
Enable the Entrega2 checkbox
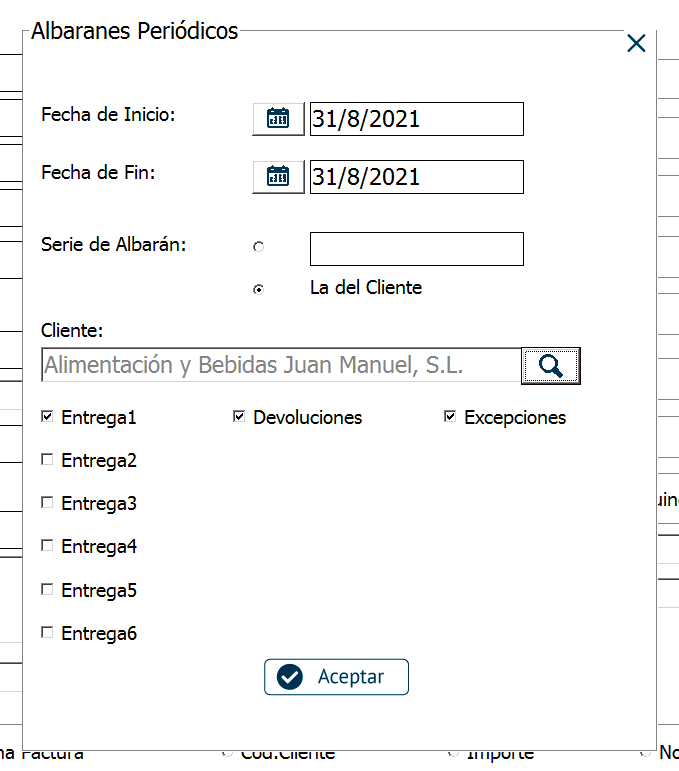(x=47, y=459)
